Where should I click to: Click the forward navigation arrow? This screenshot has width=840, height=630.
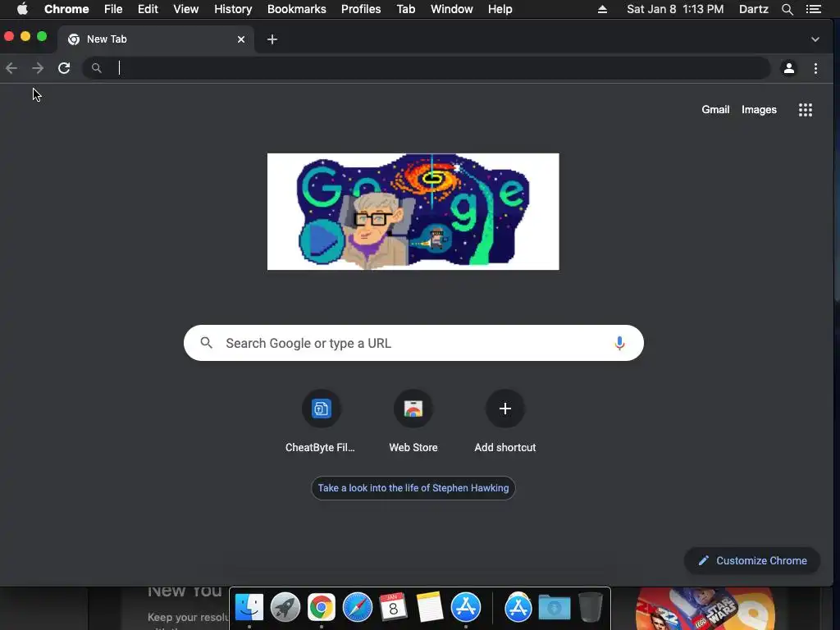38,68
